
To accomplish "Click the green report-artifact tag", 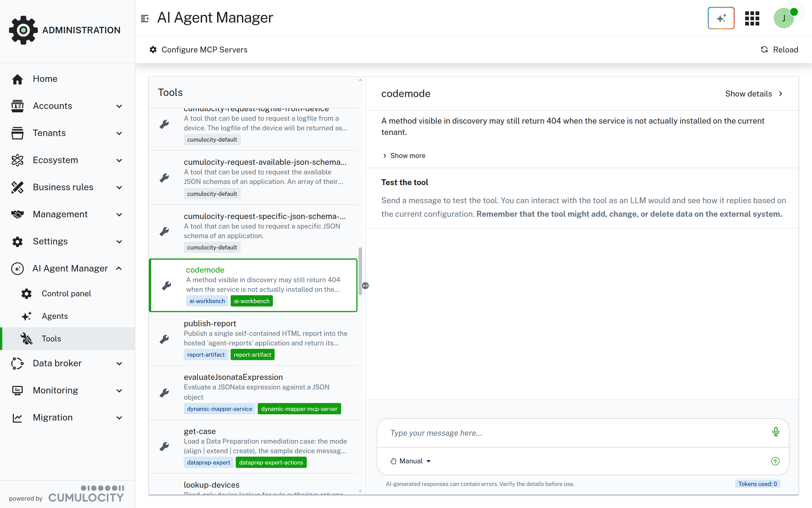I will [252, 354].
